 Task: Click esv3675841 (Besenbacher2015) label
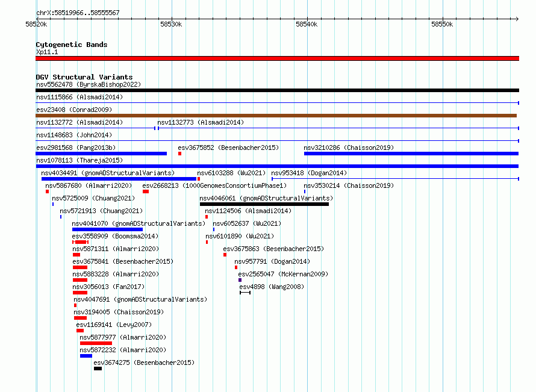click(123, 261)
